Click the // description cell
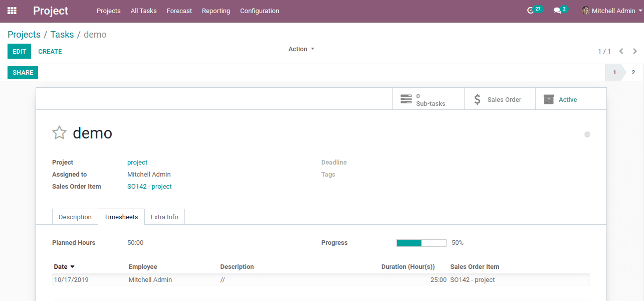Screen dimensions: 644x301 tap(223, 280)
